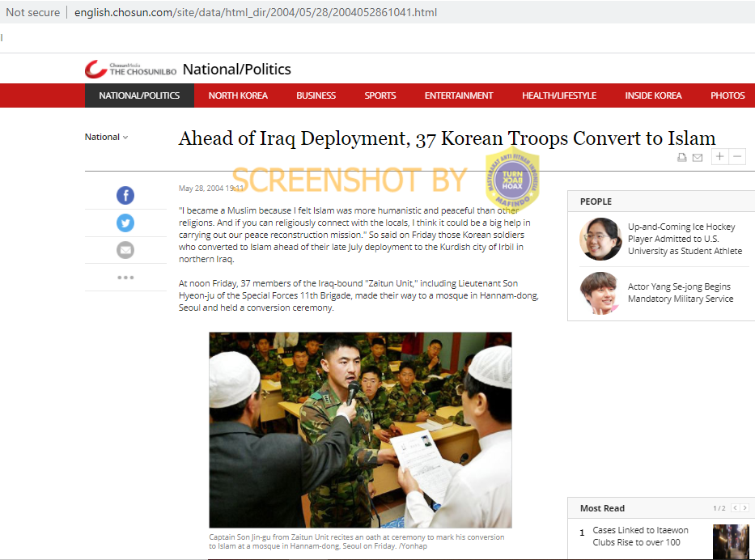Increase font size with plus button
Image resolution: width=755 pixels, height=560 pixels.
pyautogui.click(x=720, y=156)
